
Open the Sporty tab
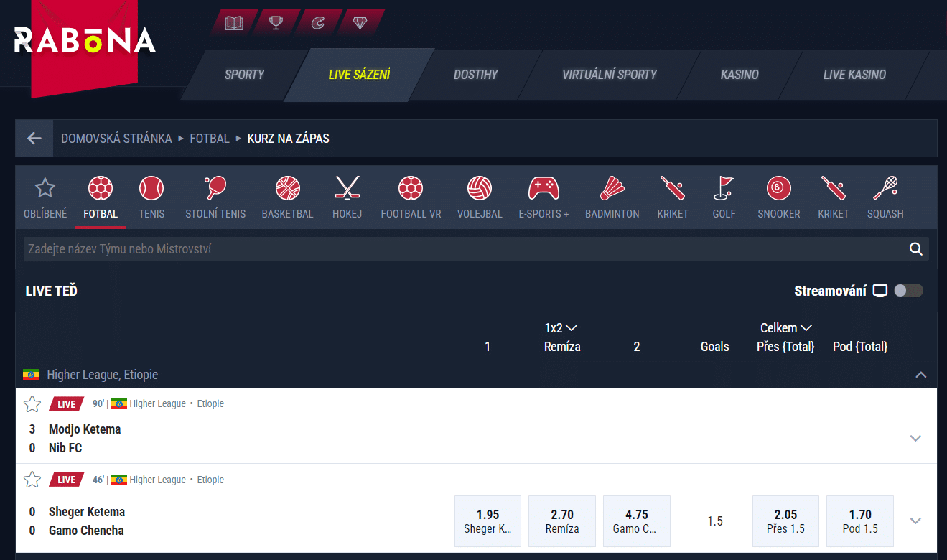(244, 75)
